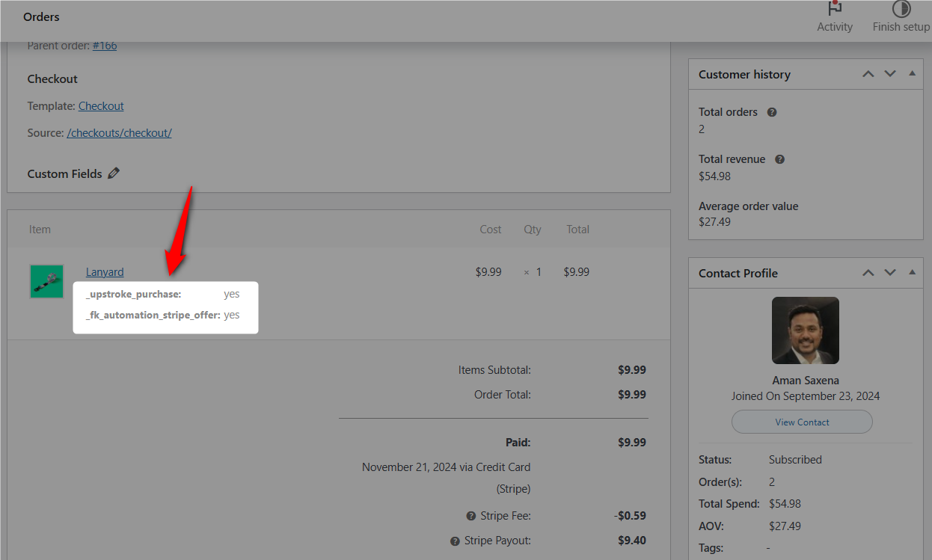The height and width of the screenshot is (560, 932).
Task: Click the _upstroke_purchase meta label
Action: pyautogui.click(x=134, y=294)
